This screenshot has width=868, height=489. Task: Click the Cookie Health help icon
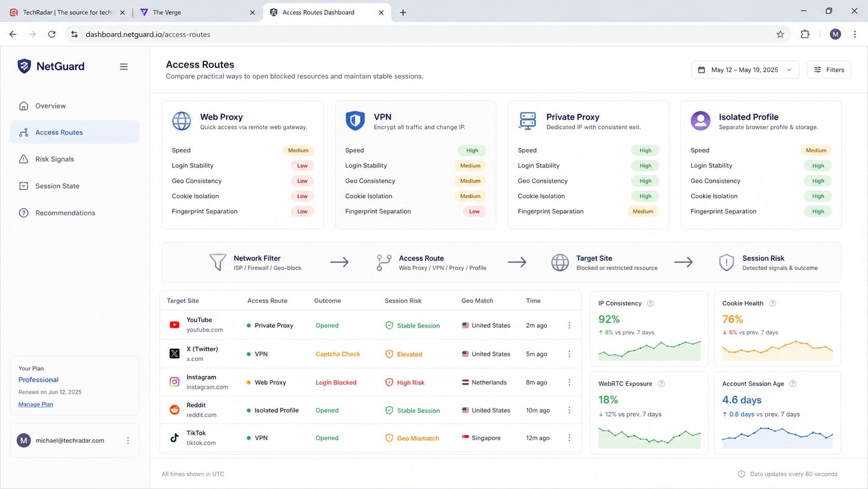tap(772, 303)
